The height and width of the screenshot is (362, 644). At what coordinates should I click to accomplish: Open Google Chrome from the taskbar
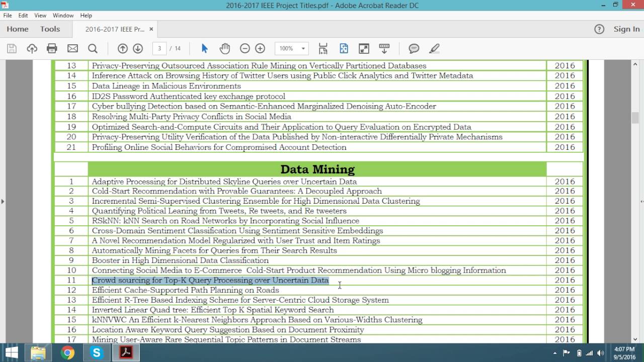coord(67,353)
